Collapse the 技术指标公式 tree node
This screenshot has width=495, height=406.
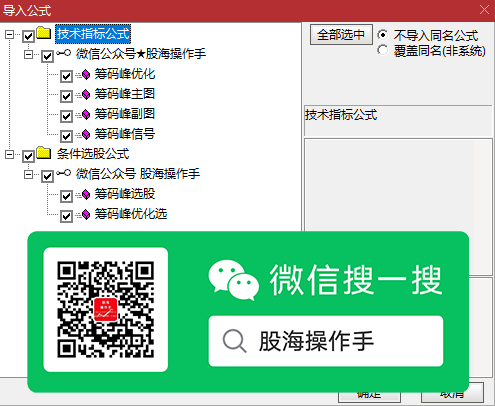point(10,34)
